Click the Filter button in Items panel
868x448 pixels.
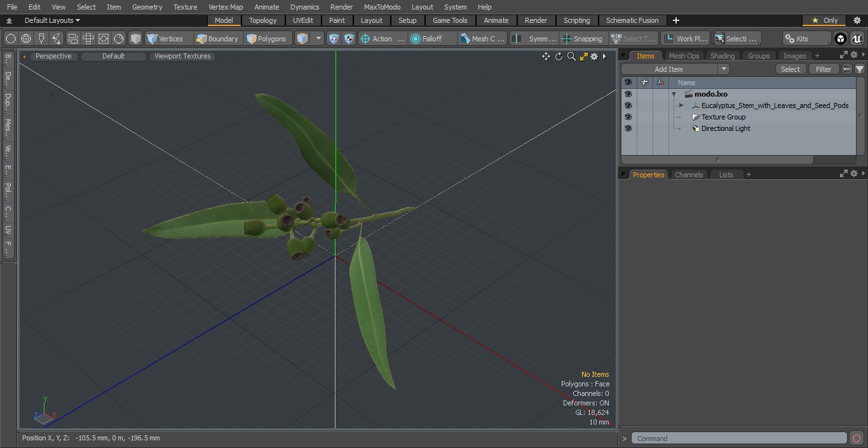[x=824, y=69]
